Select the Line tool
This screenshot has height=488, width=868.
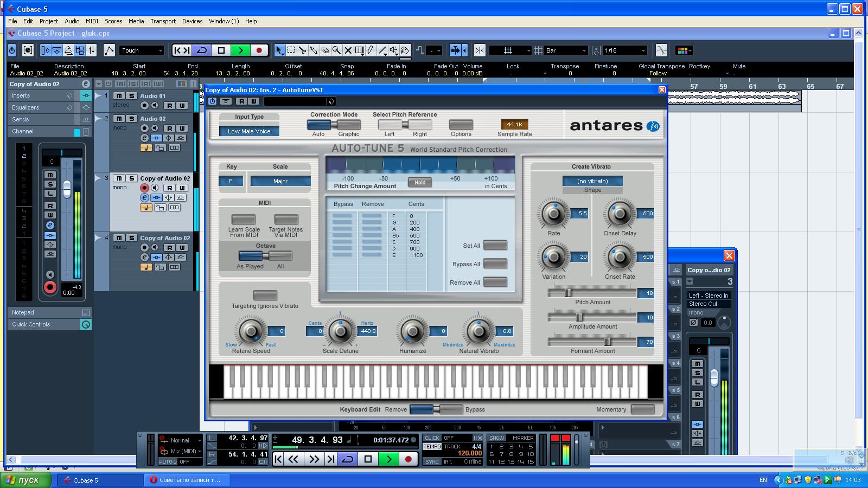point(382,50)
